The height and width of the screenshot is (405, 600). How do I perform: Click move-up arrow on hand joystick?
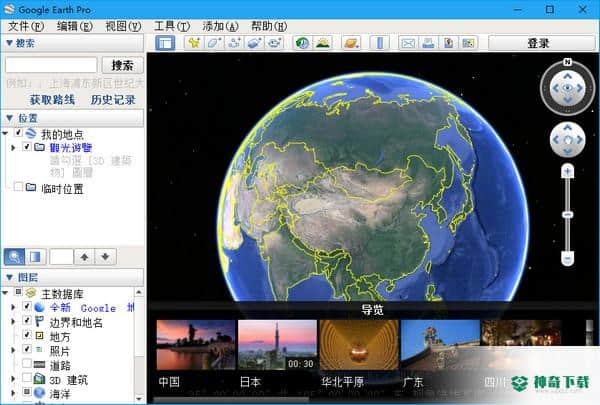point(567,127)
